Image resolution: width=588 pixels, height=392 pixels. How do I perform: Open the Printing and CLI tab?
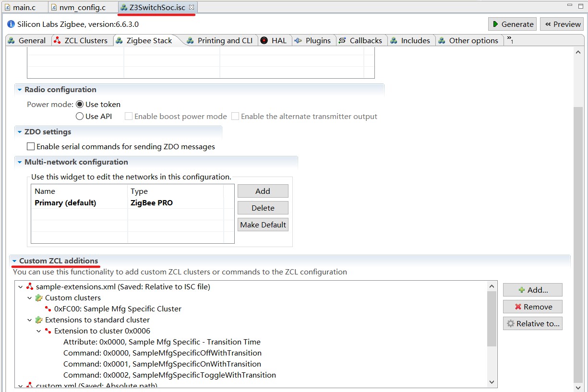tap(220, 40)
